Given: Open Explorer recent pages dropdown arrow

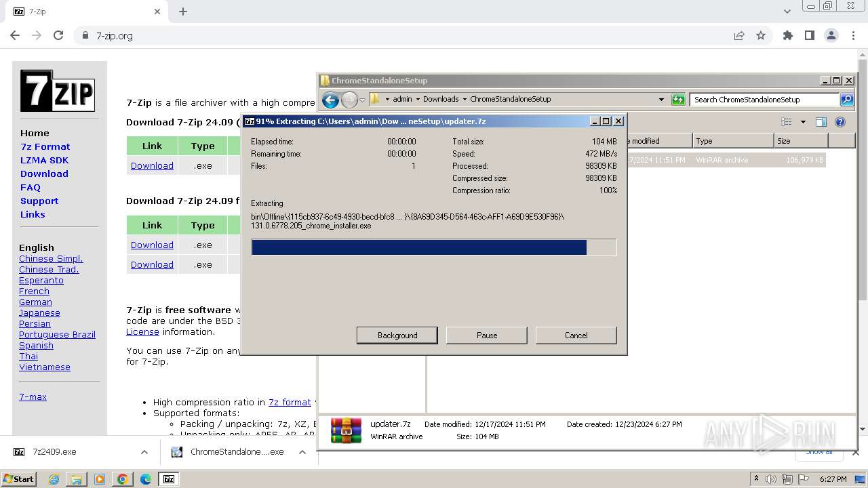Looking at the screenshot, I should (x=362, y=100).
